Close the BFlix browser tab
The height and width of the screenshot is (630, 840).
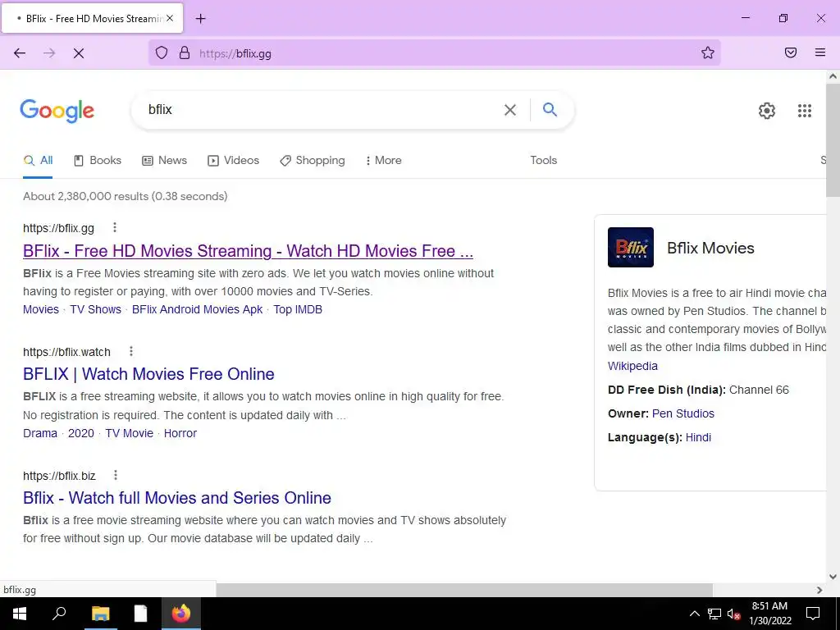(170, 18)
